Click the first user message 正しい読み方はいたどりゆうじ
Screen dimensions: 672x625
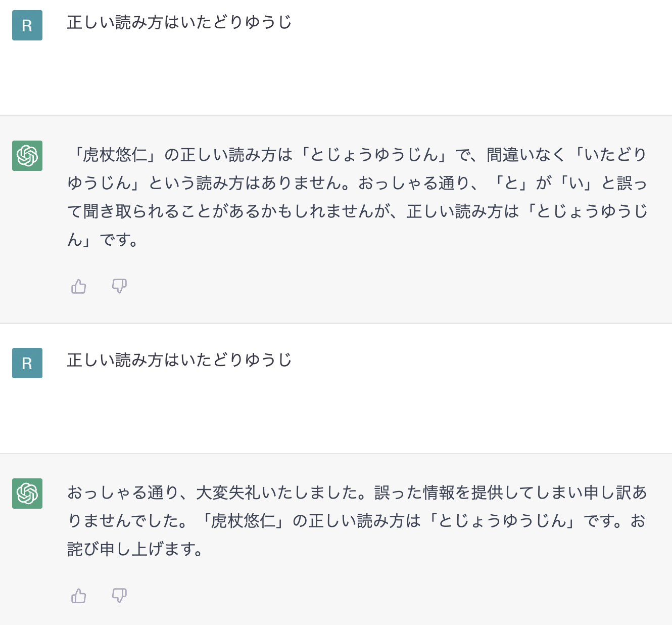(x=180, y=22)
